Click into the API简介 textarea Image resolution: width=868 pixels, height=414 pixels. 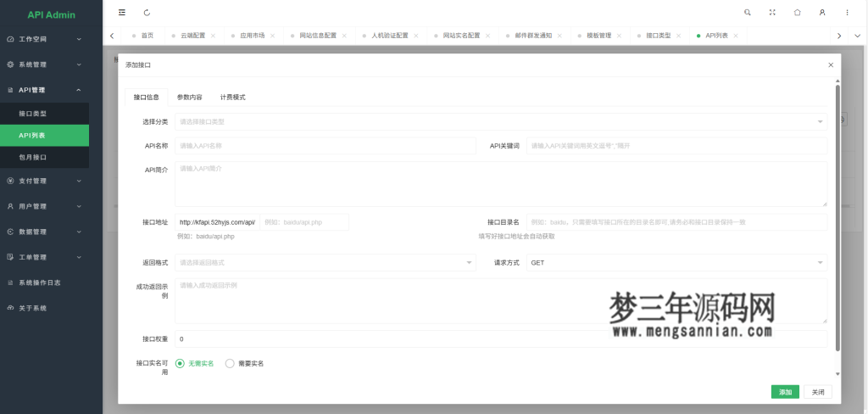point(501,184)
